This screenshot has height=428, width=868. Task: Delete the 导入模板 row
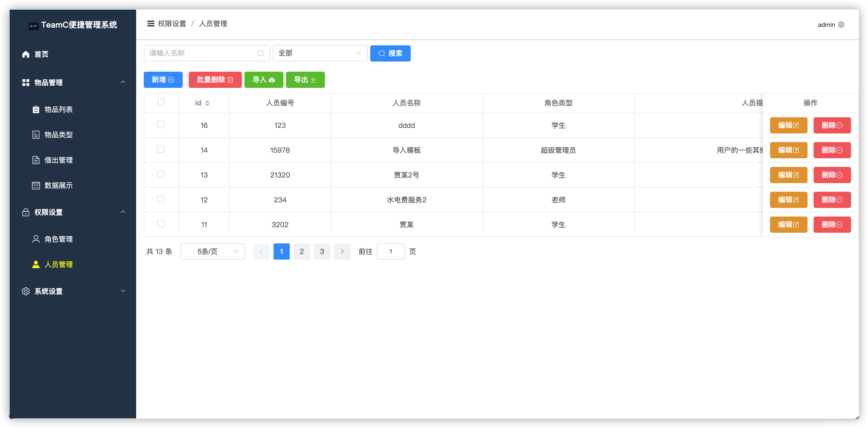coord(832,150)
